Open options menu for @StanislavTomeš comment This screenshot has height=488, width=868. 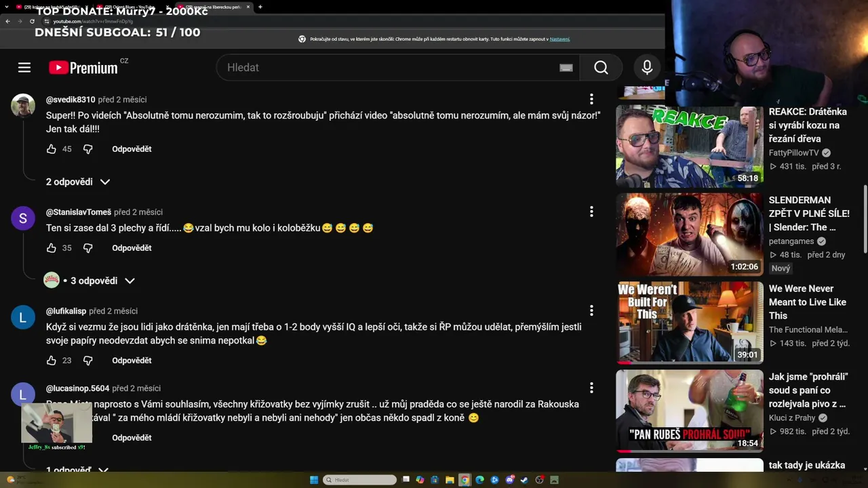coord(591,212)
